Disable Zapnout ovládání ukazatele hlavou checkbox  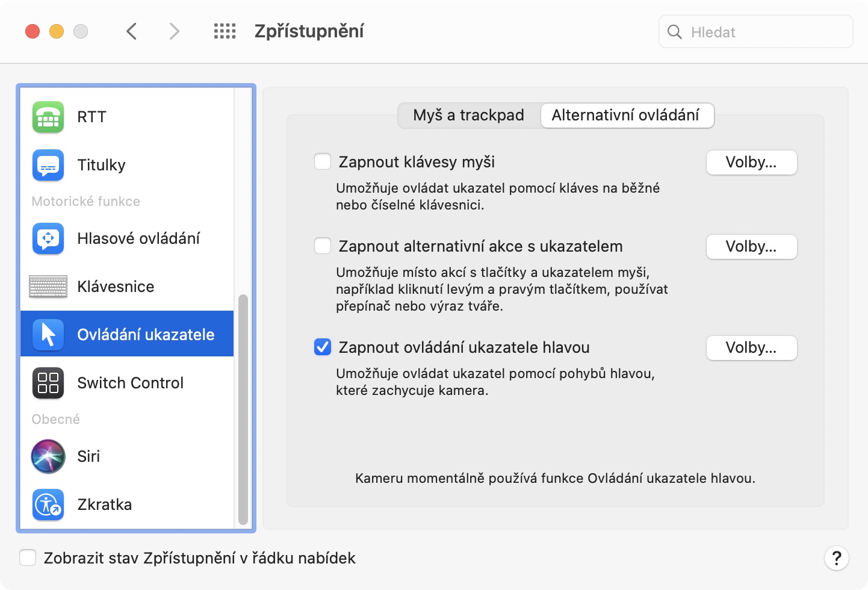tap(323, 347)
